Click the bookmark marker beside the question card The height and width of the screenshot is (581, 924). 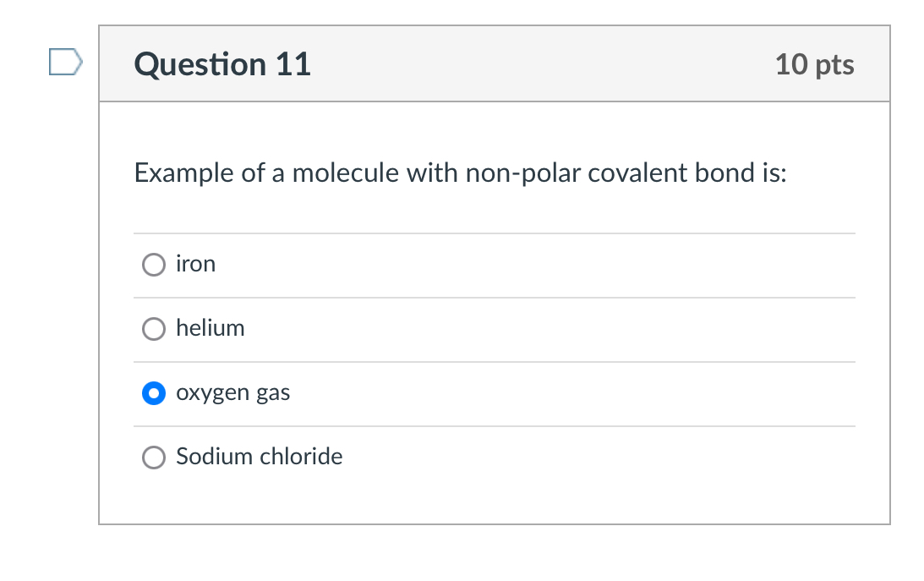point(64,60)
